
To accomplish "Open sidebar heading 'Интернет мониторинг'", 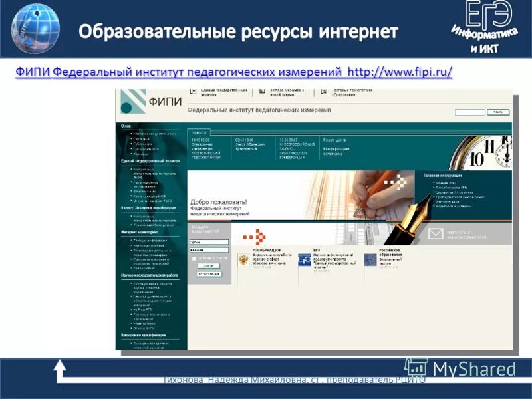I will click(140, 232).
